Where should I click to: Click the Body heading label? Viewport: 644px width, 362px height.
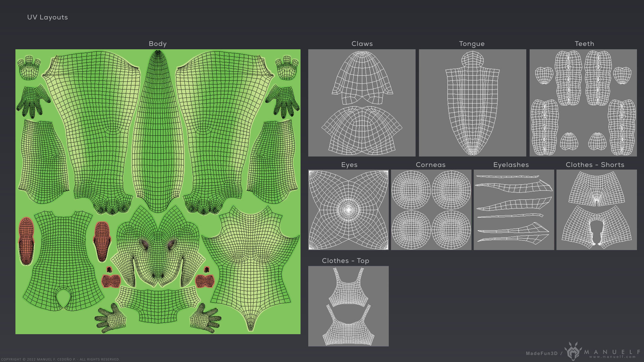[x=158, y=44]
